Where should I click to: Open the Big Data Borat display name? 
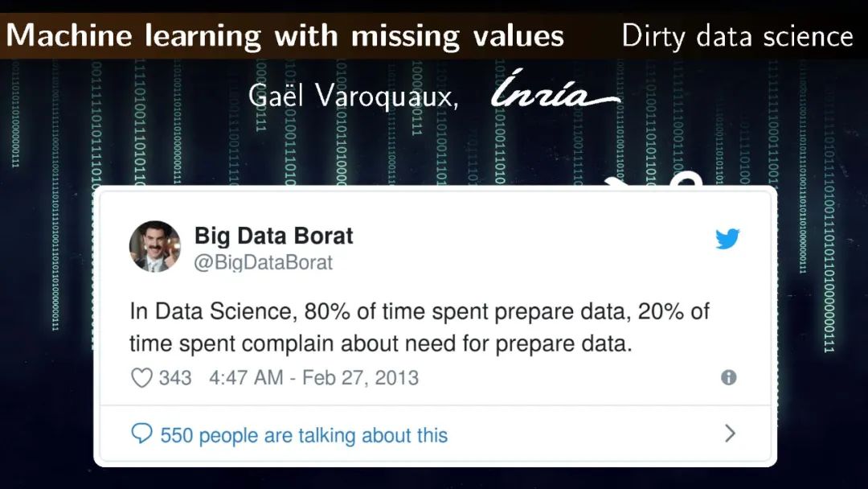tap(273, 236)
